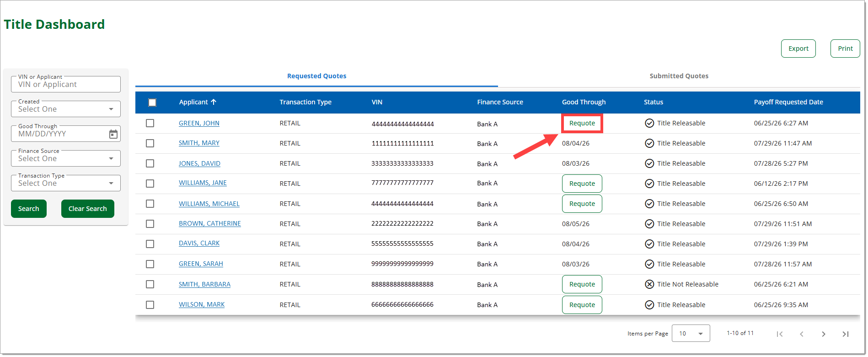
Task: Click status check icon for WILLIAMS, JANE
Action: click(x=649, y=184)
